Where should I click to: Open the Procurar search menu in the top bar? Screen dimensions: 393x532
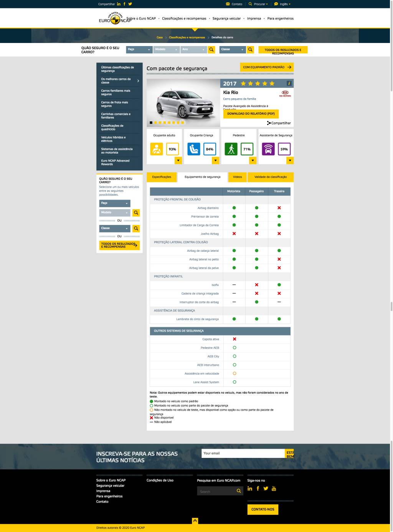coord(258,4)
